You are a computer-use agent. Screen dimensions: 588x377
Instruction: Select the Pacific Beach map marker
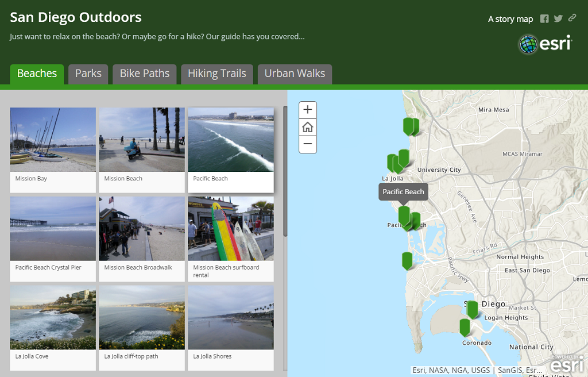click(x=404, y=216)
